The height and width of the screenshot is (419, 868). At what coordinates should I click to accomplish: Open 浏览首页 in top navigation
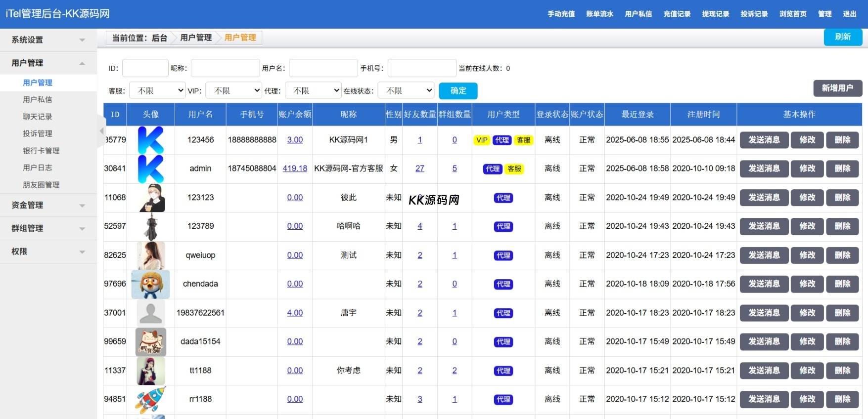tap(793, 14)
